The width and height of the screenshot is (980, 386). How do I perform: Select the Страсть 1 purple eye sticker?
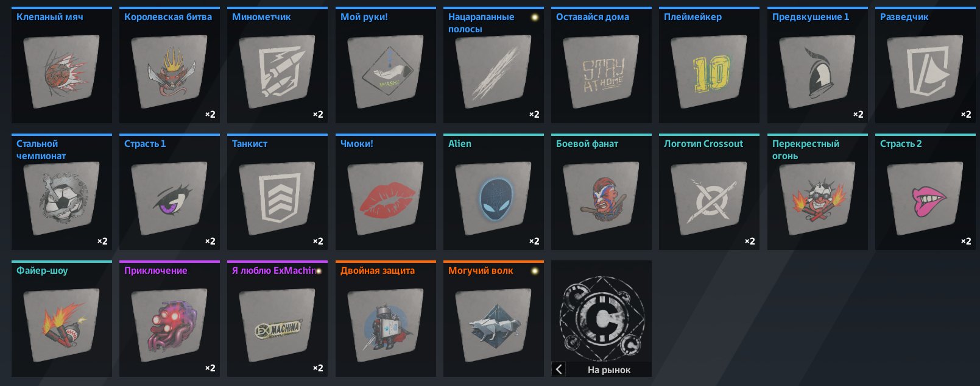[x=169, y=192]
